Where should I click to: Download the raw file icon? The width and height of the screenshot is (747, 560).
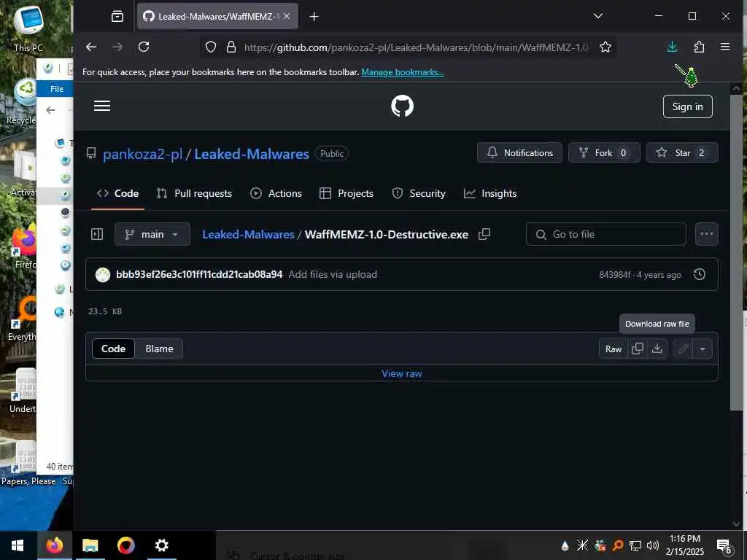click(x=657, y=349)
